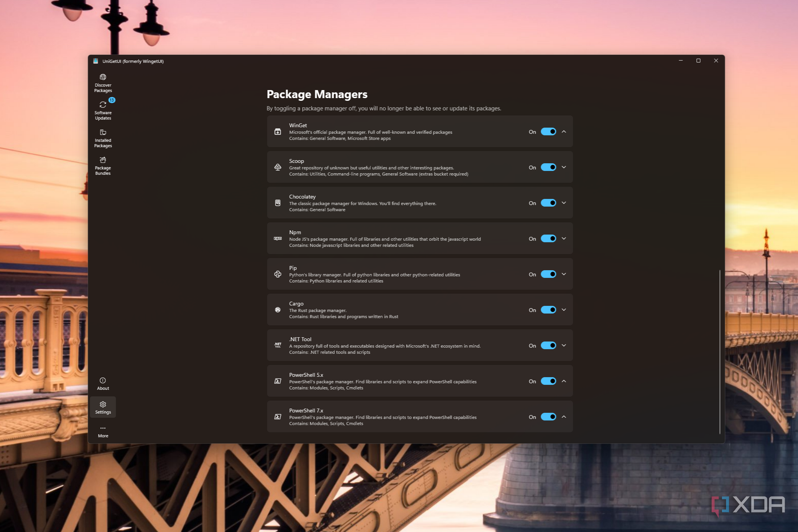The image size is (798, 532).
Task: Click the .NET Tool icon
Action: (278, 345)
